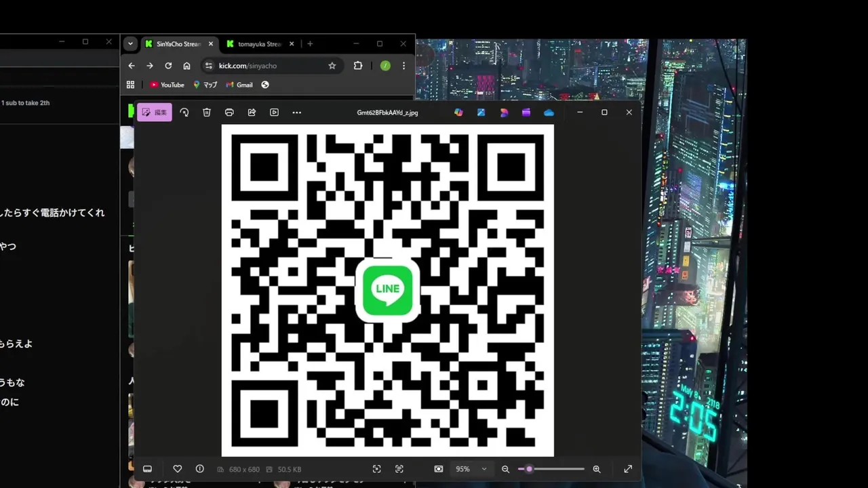Click the 680 x 680 dimensions text
Viewport: 868px width, 488px height.
tap(244, 469)
